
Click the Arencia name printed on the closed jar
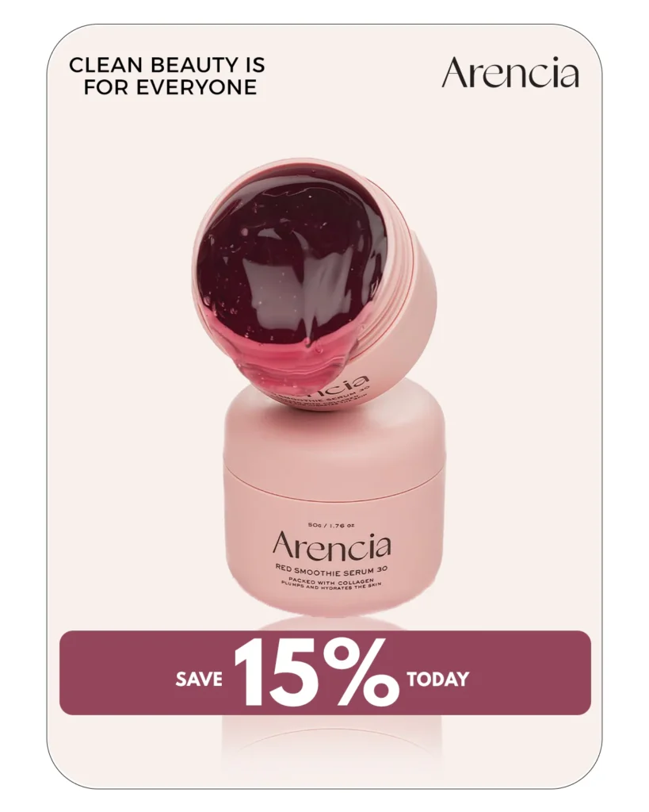click(x=332, y=546)
